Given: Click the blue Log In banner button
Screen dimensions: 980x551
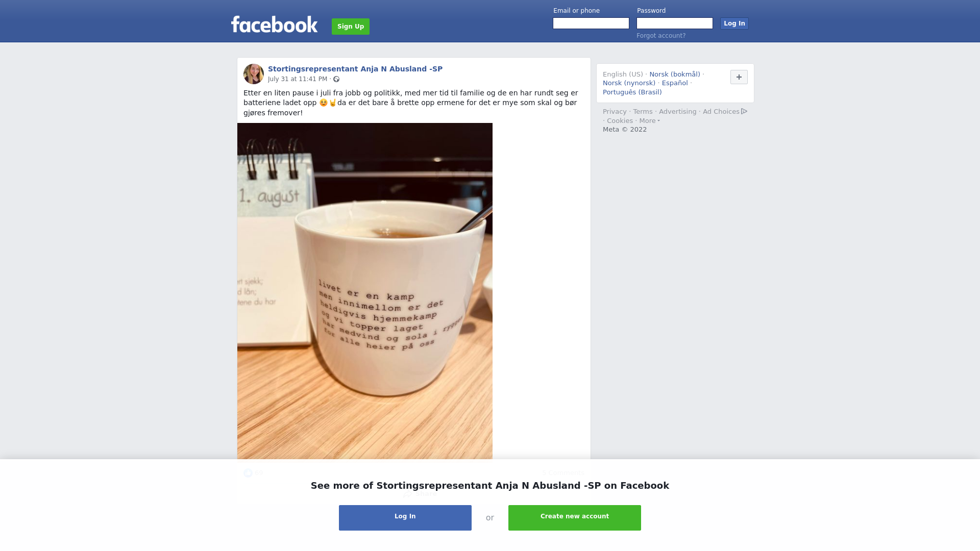Looking at the screenshot, I should click(x=405, y=518).
